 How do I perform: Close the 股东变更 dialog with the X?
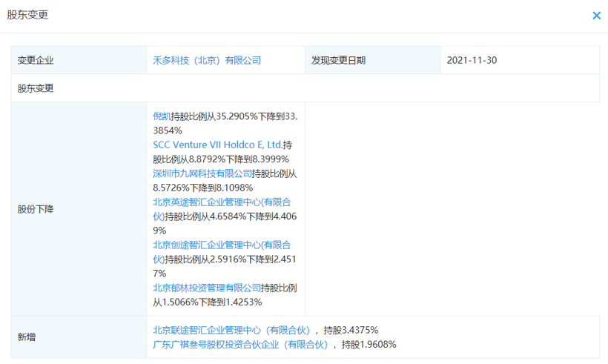click(596, 16)
